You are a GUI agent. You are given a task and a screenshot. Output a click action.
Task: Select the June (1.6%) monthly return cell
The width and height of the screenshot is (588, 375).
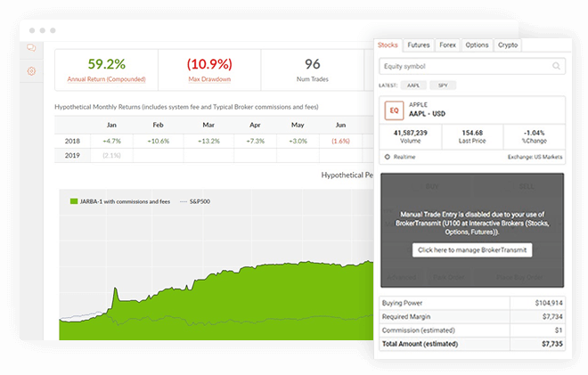(x=339, y=141)
